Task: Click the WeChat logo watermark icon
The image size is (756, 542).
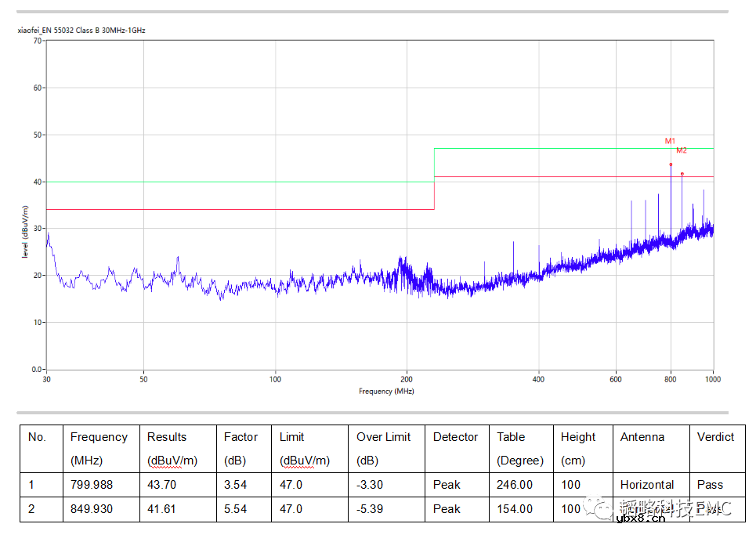Action: point(602,510)
